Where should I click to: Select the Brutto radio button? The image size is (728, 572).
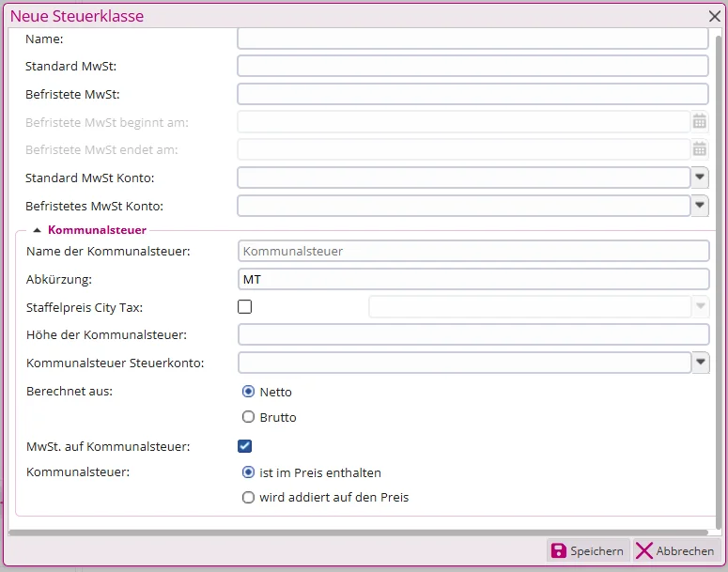248,416
